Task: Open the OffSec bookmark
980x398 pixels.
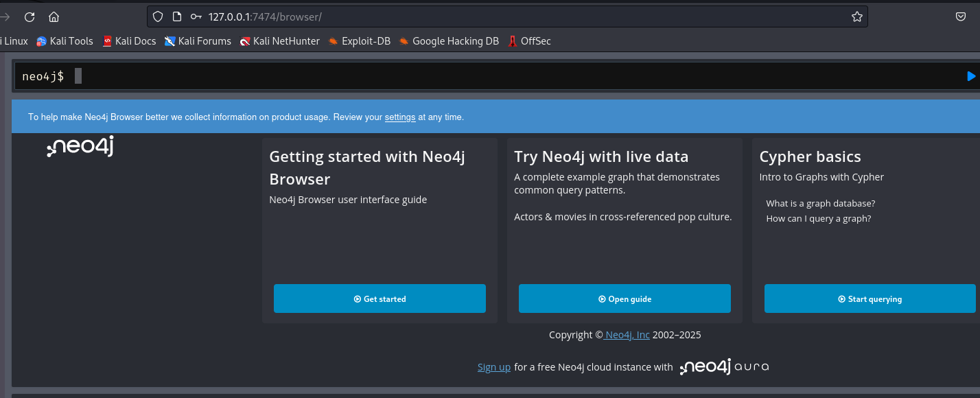Action: [x=529, y=41]
